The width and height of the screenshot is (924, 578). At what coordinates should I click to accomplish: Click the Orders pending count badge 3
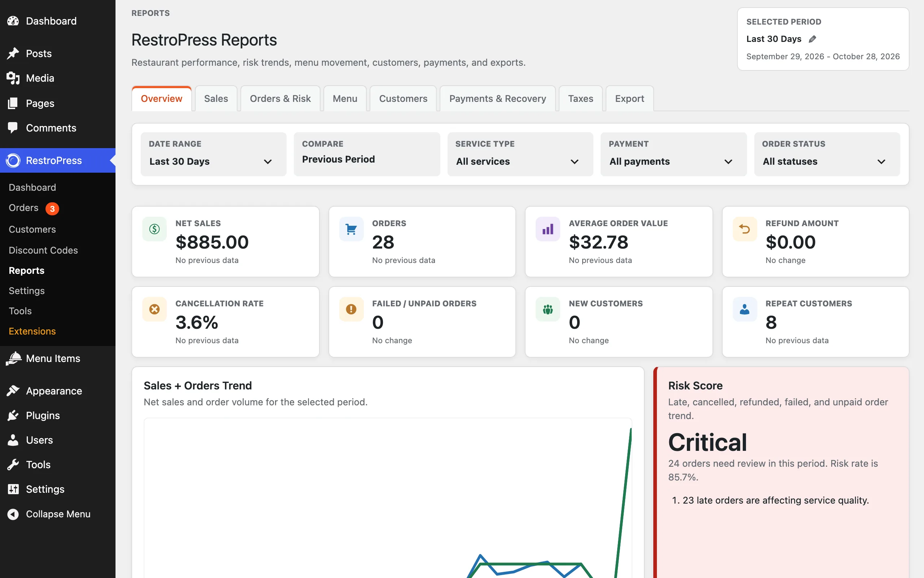pos(52,209)
